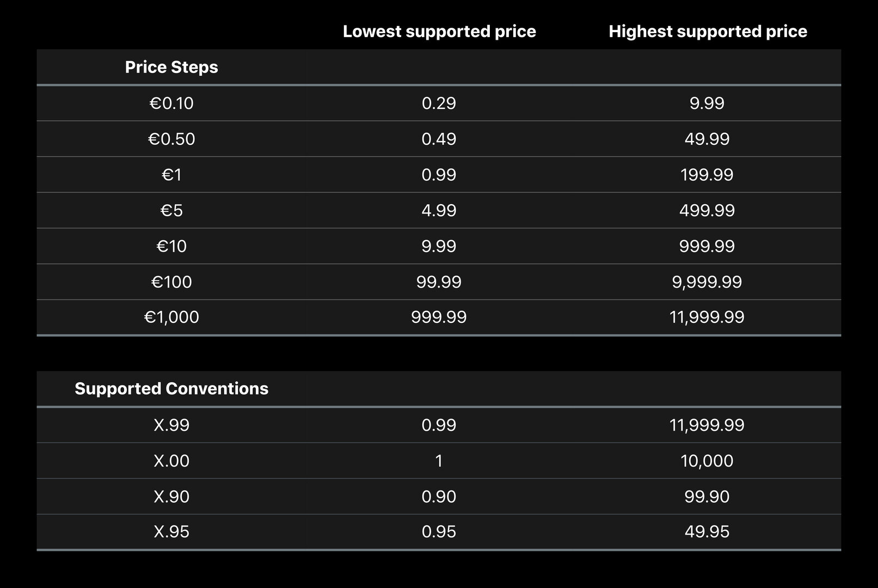Viewport: 878px width, 588px height.
Task: Click the 10,000 highest price value
Action: click(x=707, y=461)
